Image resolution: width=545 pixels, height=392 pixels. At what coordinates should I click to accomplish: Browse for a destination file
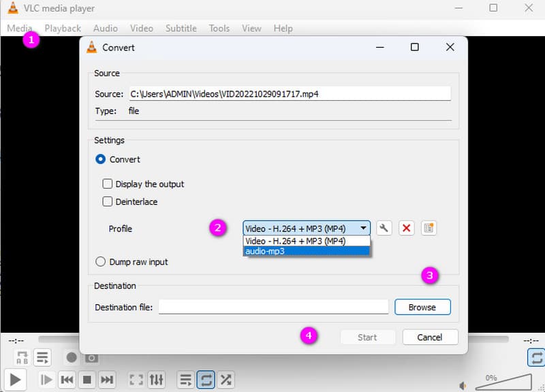422,307
